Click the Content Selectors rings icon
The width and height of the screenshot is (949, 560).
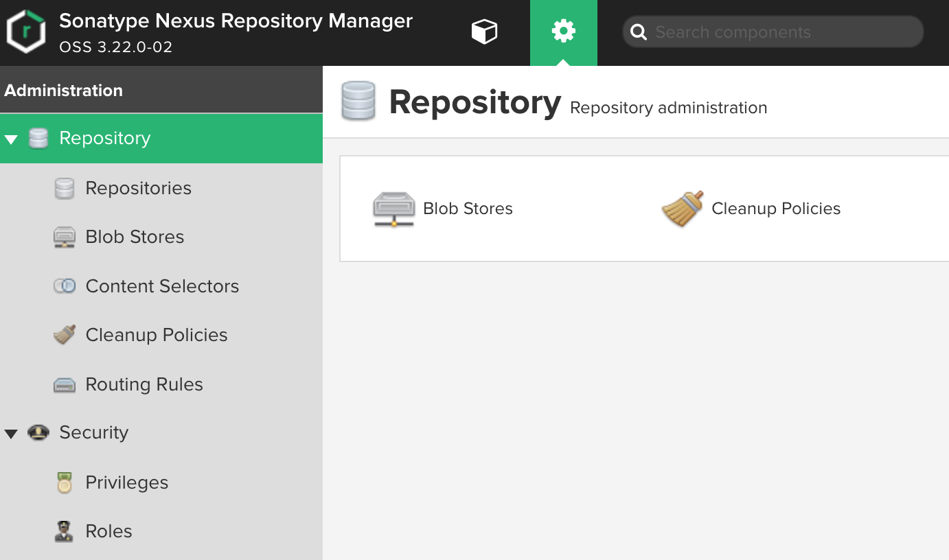(x=64, y=285)
